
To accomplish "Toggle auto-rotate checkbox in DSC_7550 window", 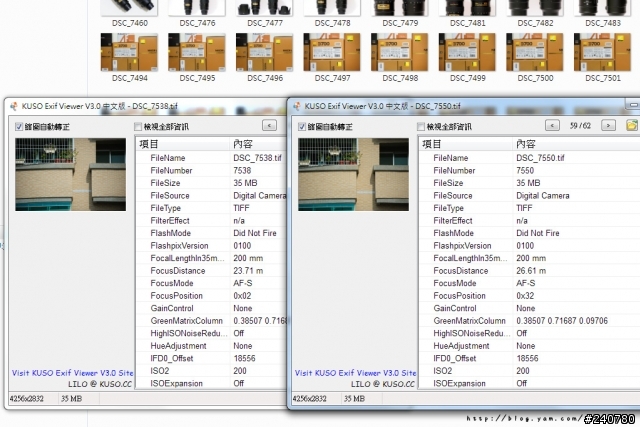I will (302, 127).
